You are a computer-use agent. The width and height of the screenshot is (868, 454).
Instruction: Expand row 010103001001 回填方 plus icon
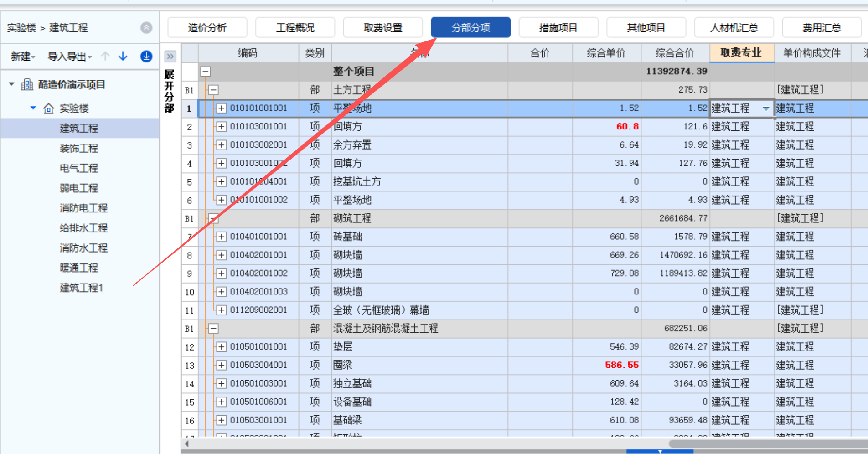221,127
